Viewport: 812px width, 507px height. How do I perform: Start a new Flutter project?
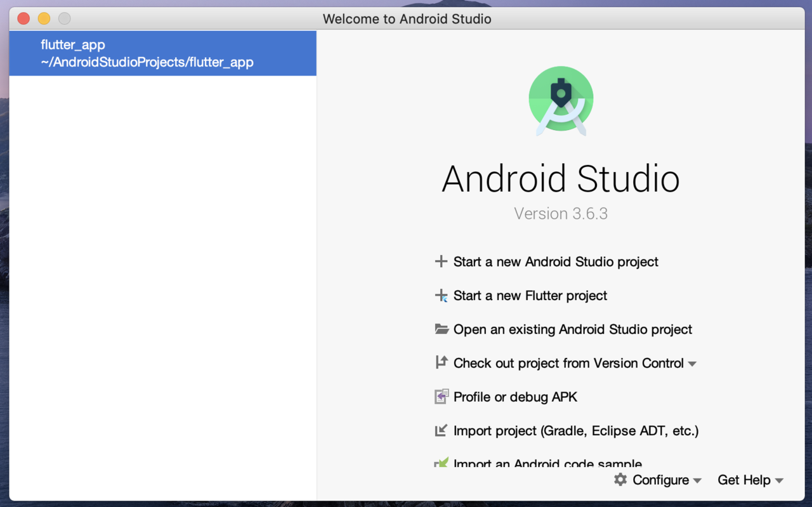530,295
